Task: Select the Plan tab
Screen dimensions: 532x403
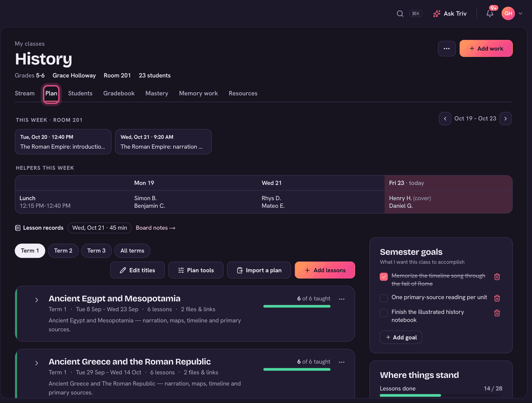Action: pos(51,93)
